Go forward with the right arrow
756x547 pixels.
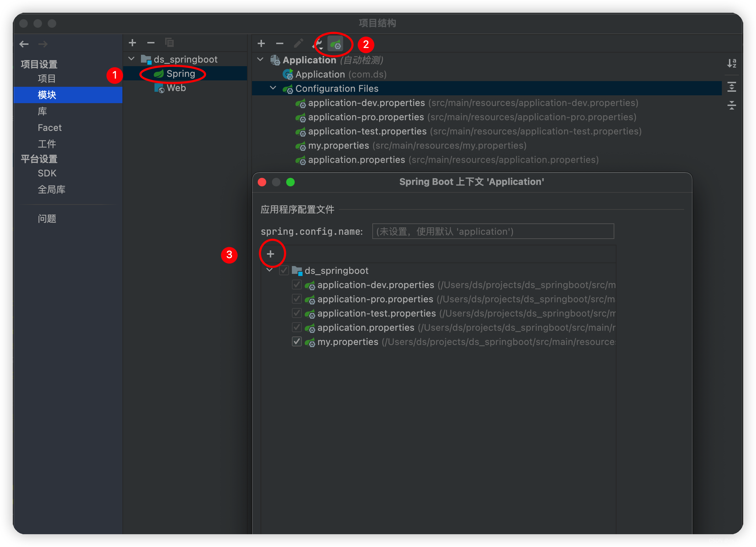(x=43, y=44)
